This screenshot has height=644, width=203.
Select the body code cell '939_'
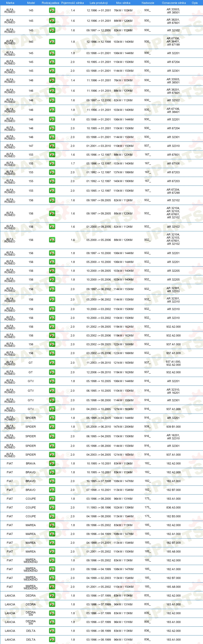click(x=147, y=426)
